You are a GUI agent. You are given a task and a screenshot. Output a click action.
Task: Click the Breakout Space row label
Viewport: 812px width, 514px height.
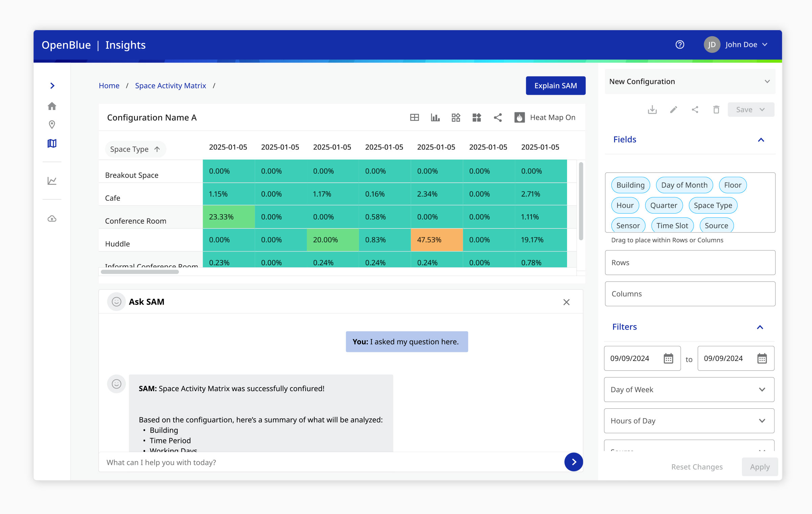tap(132, 175)
